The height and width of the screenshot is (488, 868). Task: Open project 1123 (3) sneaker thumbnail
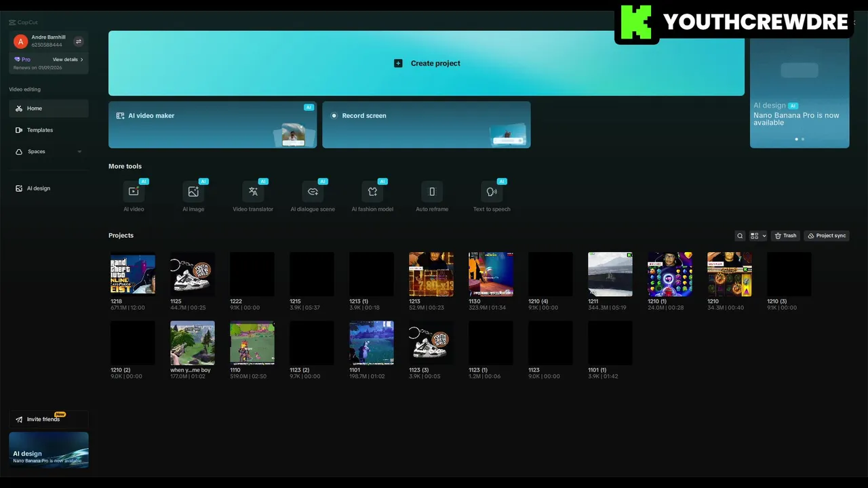coord(431,343)
